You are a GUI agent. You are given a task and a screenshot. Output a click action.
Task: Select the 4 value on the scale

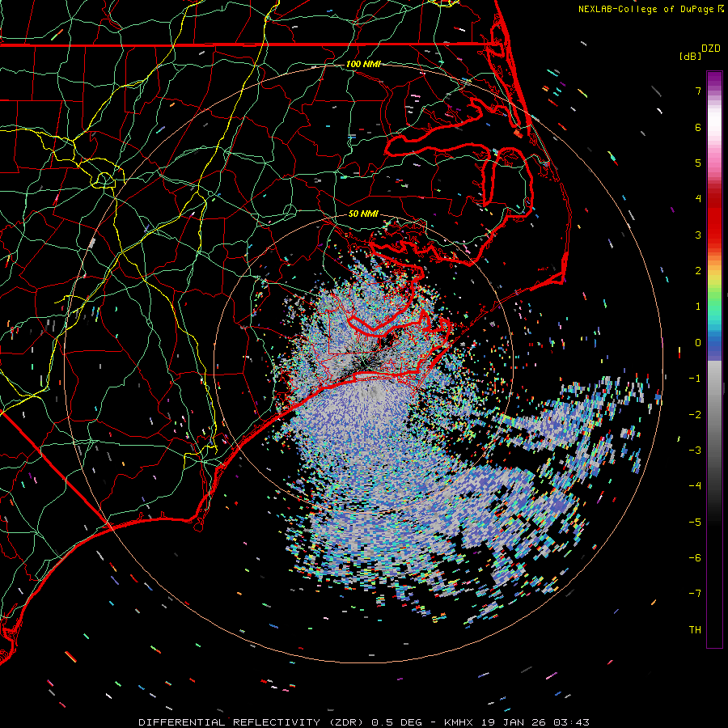point(698,199)
